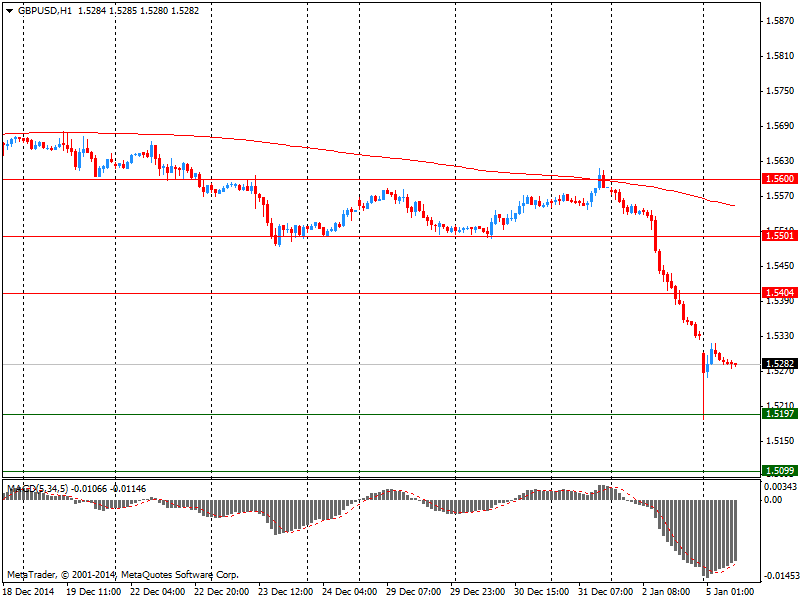Click the 1.5810 price axis value
The height and width of the screenshot is (600, 800).
(780, 56)
